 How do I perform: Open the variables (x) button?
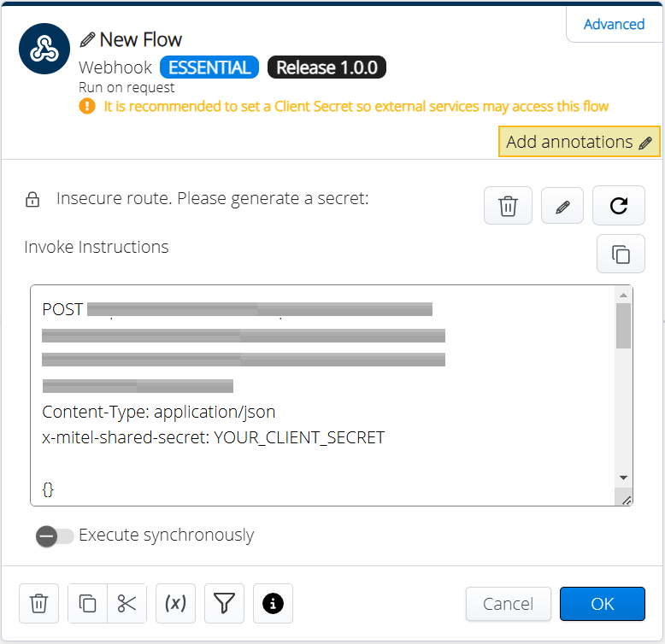pos(175,604)
